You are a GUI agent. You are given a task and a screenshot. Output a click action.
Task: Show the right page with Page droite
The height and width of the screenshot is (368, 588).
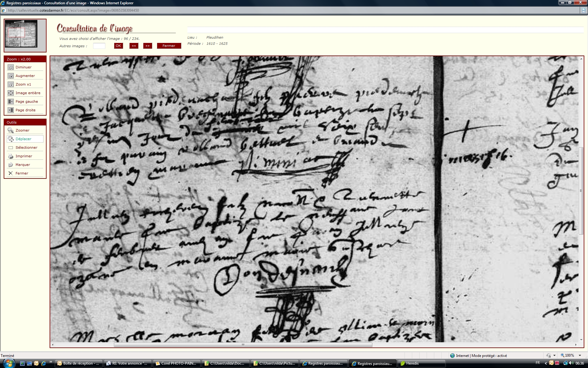click(x=11, y=110)
